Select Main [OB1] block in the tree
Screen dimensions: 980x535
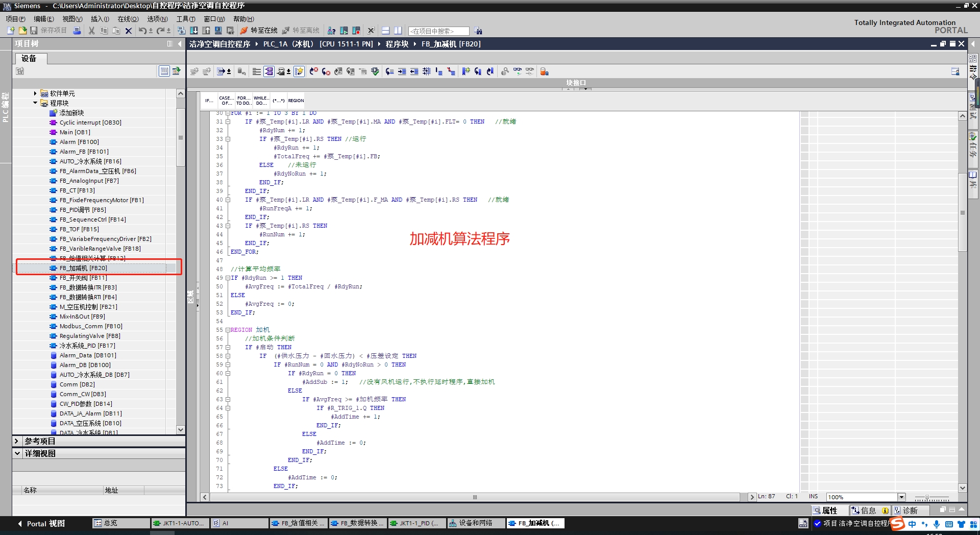coord(75,132)
